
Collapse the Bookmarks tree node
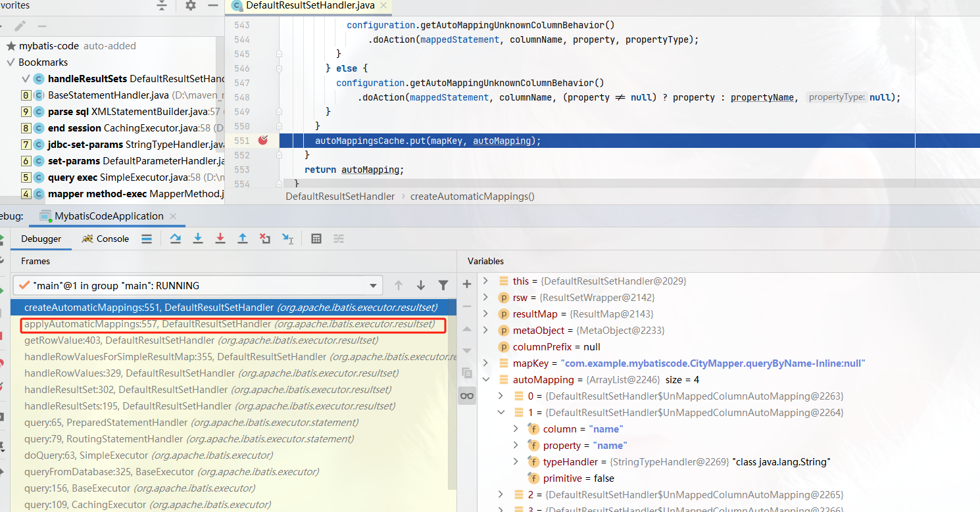[11, 62]
